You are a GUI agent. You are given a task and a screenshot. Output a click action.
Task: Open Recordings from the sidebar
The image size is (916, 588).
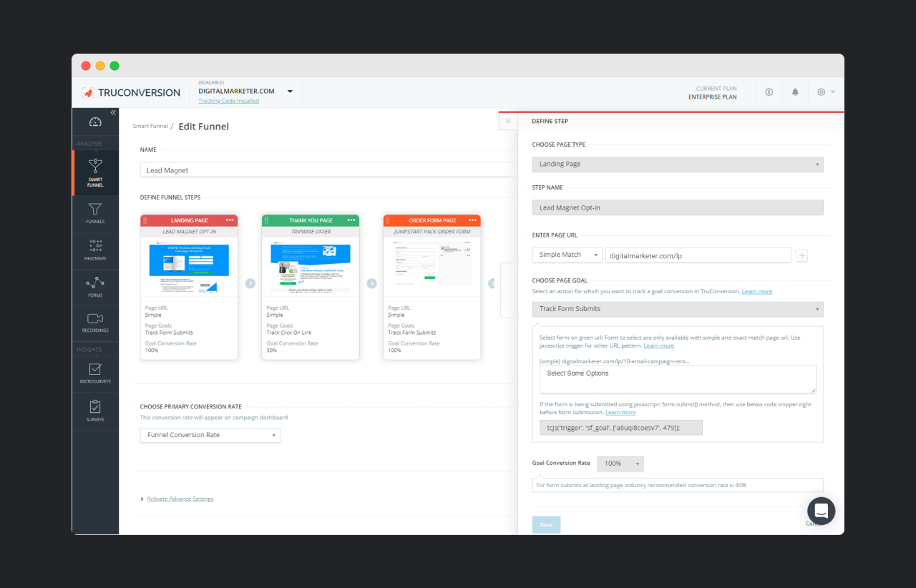tap(95, 323)
